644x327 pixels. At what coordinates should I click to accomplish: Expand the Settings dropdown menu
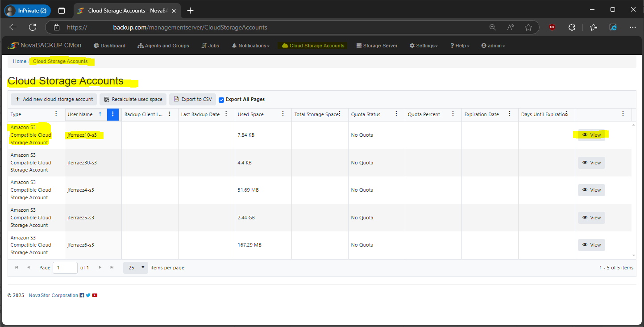click(424, 46)
